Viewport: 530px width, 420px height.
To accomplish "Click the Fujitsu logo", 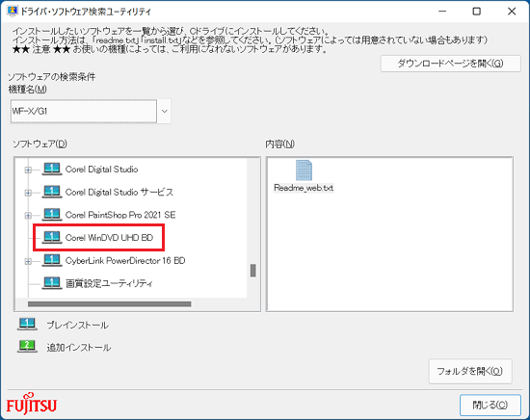I will 32,404.
